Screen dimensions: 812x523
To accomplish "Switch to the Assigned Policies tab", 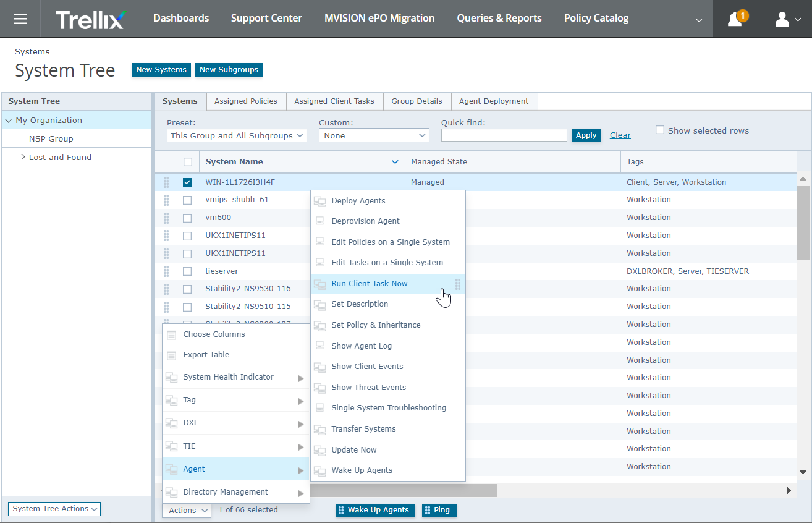I will pos(246,101).
